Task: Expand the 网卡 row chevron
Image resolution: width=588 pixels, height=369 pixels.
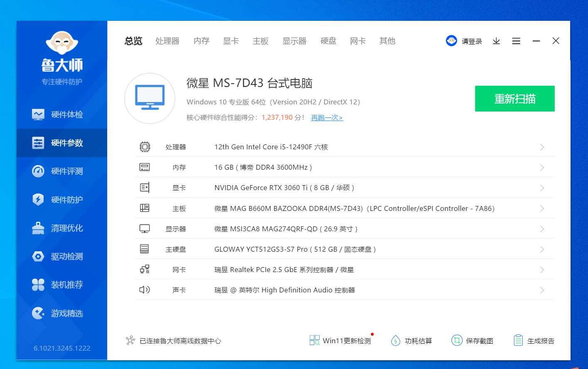Action: pos(542,270)
